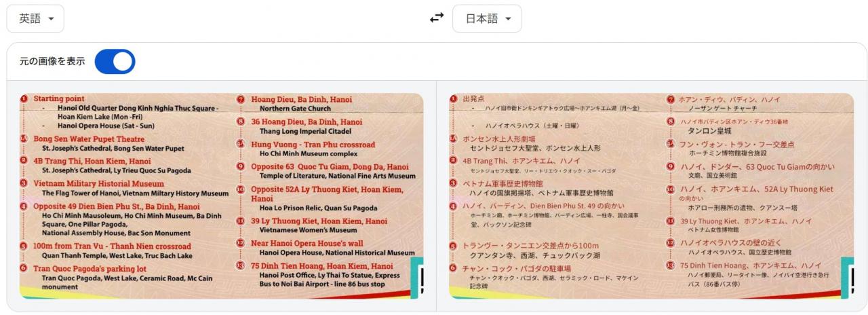This screenshot has width=868, height=315.
Task: Open the 英語 source language dropdown
Action: pyautogui.click(x=35, y=18)
